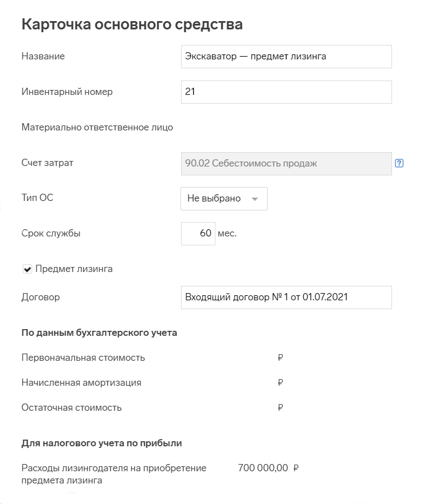427x504 pixels.
Task: Click the Договор input field
Action: coord(286,298)
